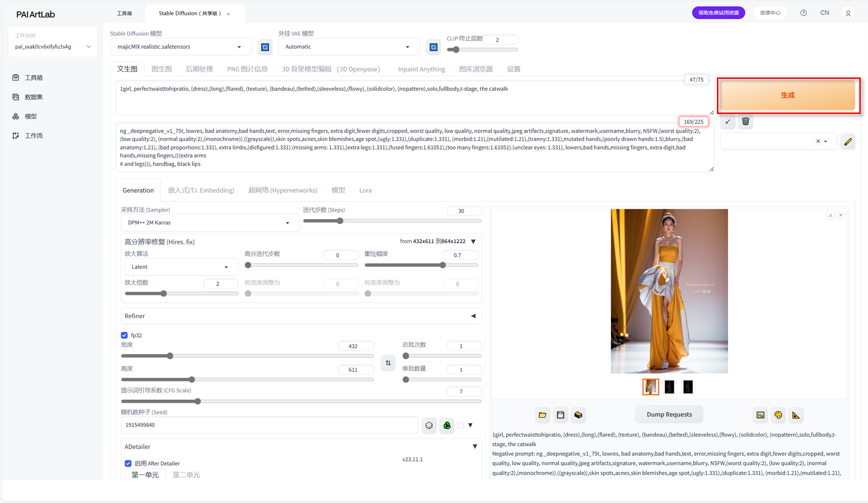The image size is (868, 503).
Task: Open 模型 in the left sidebar
Action: [x=25, y=116]
